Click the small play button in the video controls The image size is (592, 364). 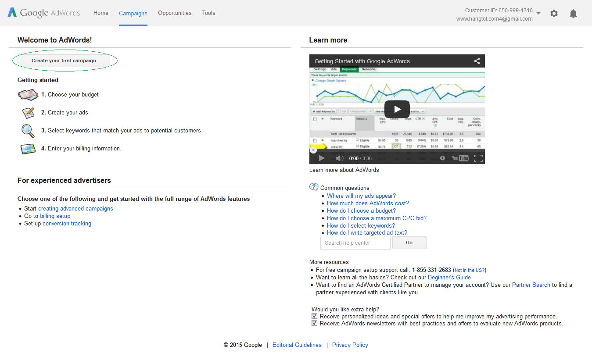(322, 158)
